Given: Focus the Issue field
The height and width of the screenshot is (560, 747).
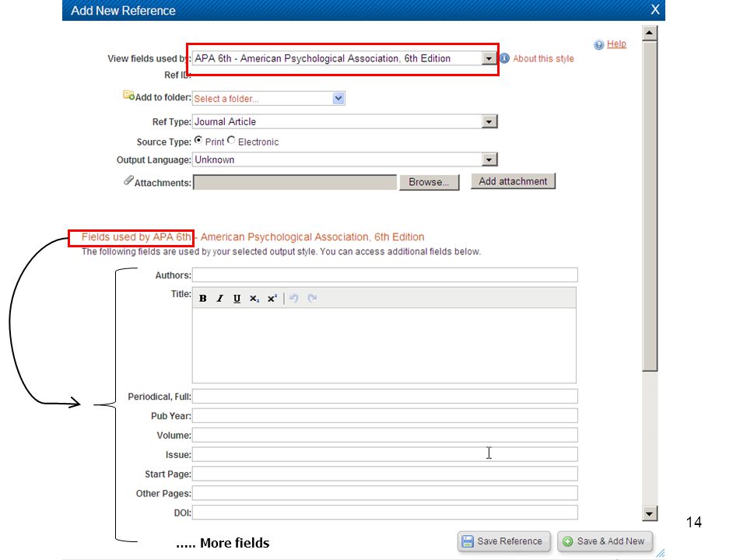Looking at the screenshot, I should (385, 454).
